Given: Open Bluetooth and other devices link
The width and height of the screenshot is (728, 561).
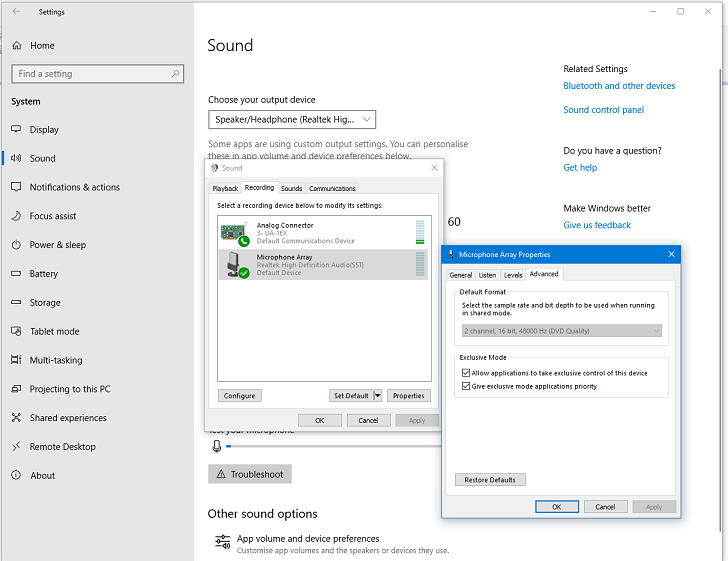Looking at the screenshot, I should 619,85.
